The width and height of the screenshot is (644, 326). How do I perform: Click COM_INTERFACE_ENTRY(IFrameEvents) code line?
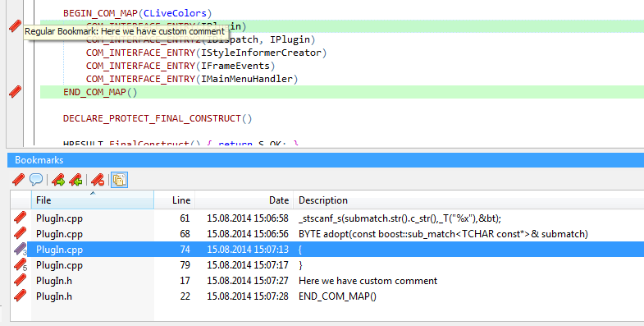pos(180,66)
